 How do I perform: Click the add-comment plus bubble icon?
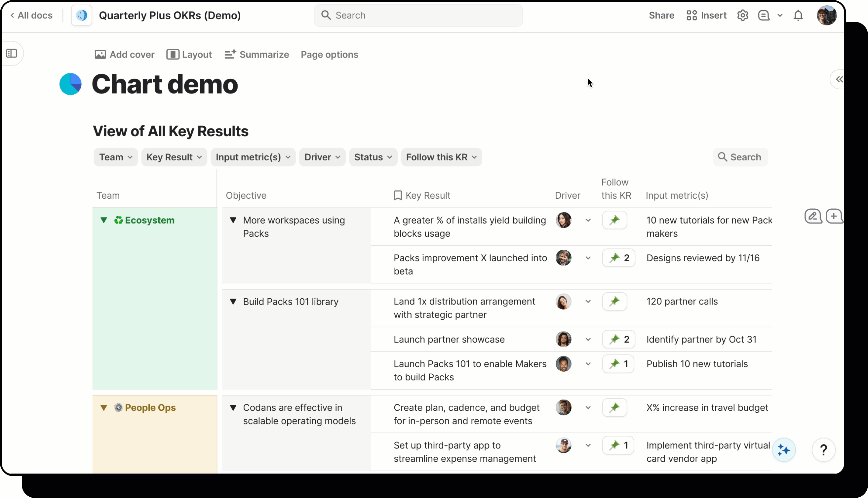834,216
